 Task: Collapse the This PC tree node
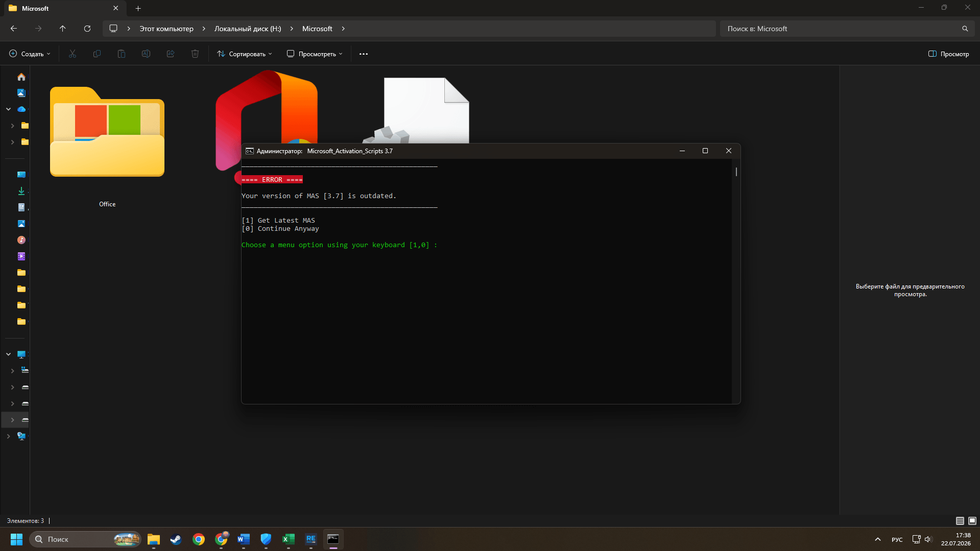pos(9,354)
